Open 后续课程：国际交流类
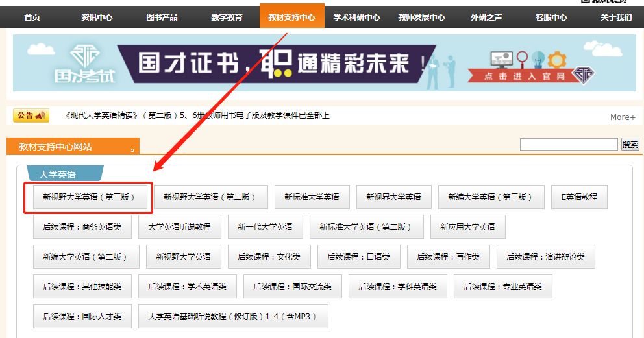 pos(292,286)
